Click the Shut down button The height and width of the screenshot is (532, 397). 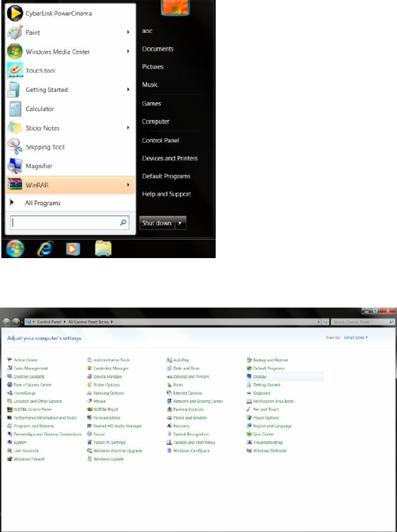coord(157,223)
